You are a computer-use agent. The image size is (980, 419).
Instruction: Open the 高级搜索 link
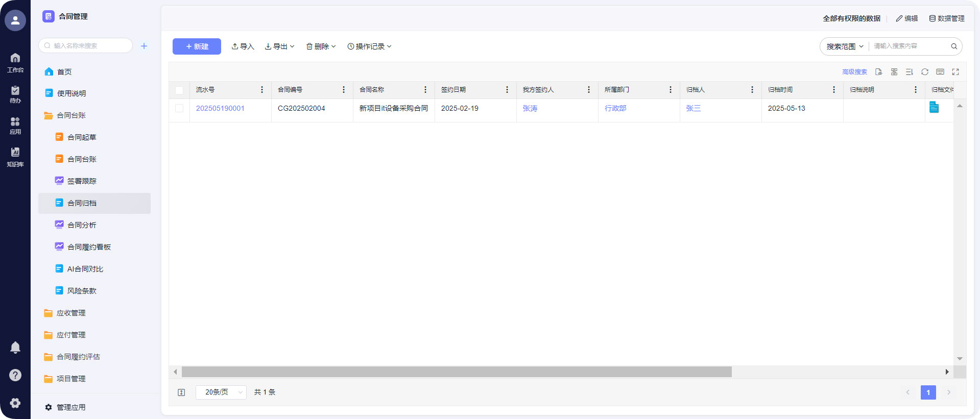click(x=854, y=72)
